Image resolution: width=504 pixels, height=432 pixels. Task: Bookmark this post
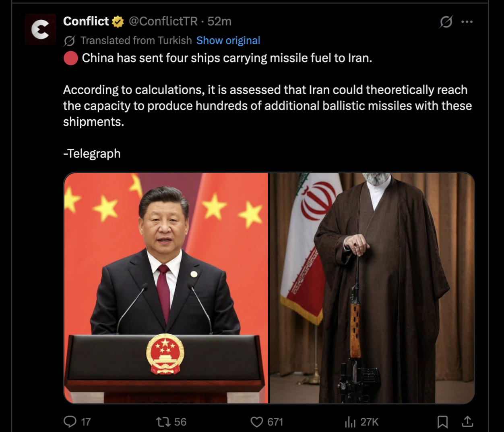coord(442,422)
